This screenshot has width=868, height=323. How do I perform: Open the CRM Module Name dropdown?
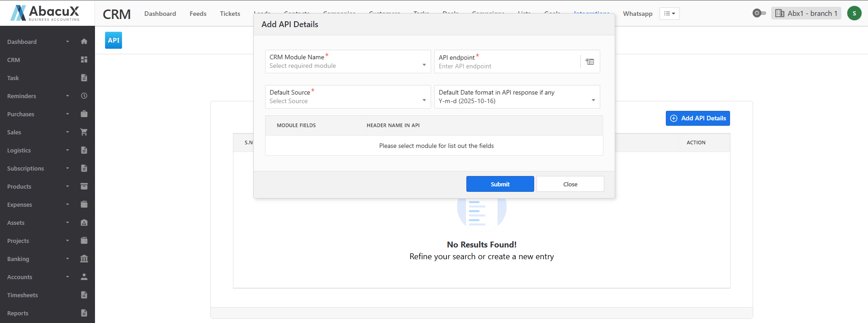coord(347,62)
